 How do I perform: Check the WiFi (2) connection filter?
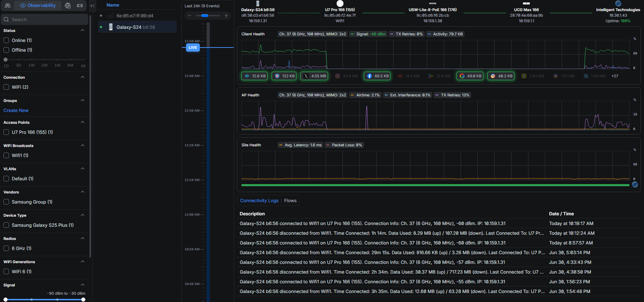[6, 87]
